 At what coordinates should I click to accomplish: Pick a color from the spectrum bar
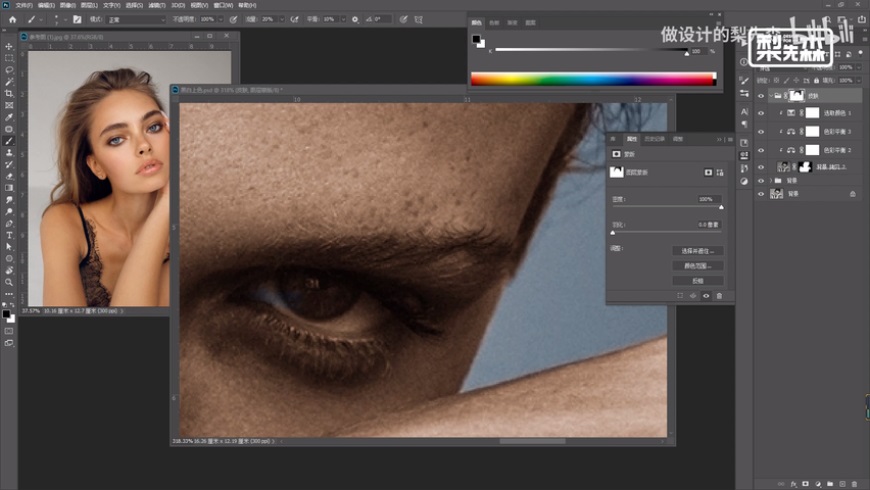tap(592, 79)
